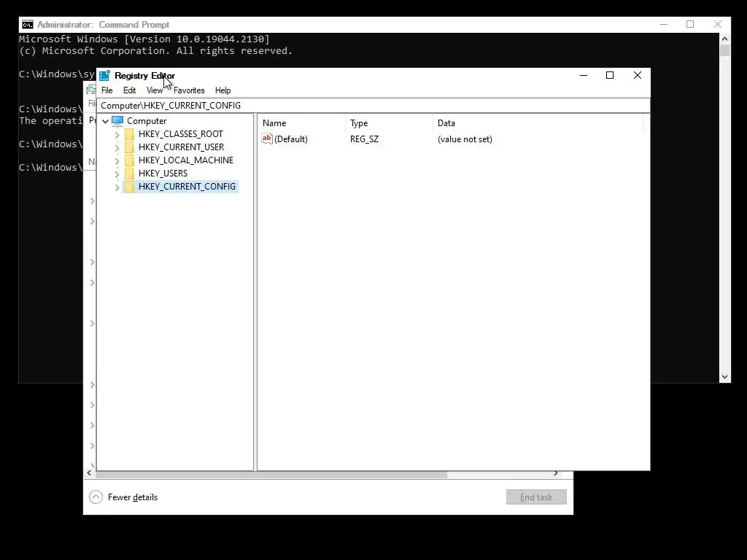Click the Windows version line in Command Prompt

[x=144, y=39]
